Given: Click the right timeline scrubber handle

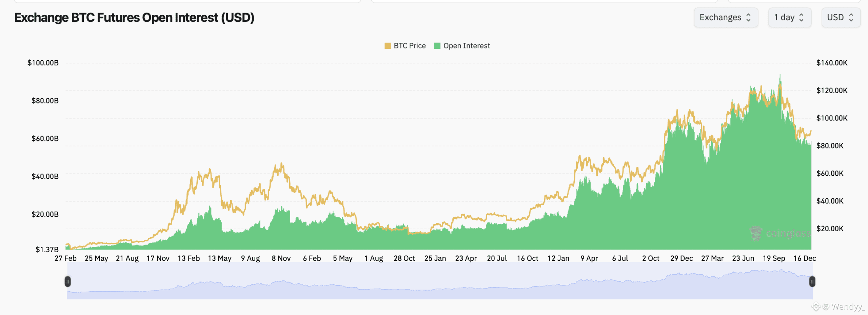Looking at the screenshot, I should pos(812,281).
